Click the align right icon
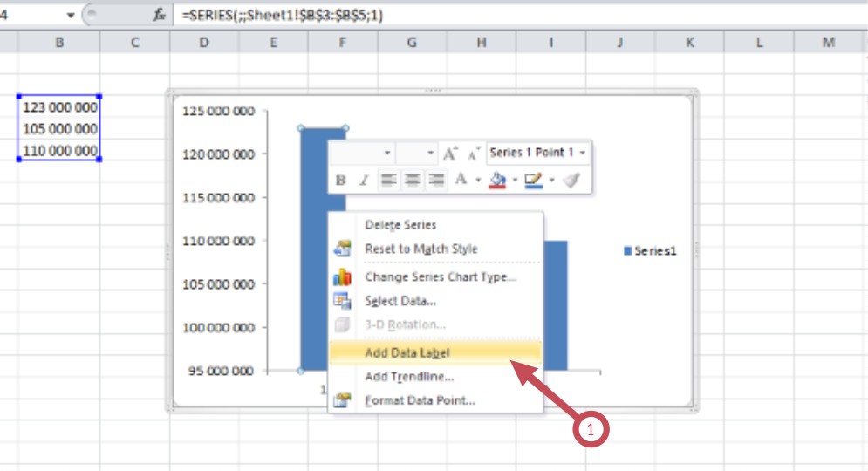 [435, 180]
